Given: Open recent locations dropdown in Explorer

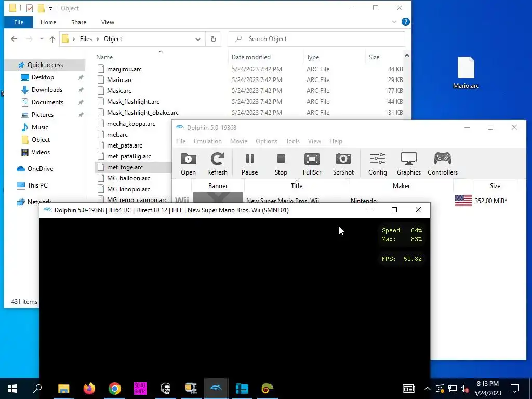Looking at the screenshot, I should pyautogui.click(x=42, y=39).
